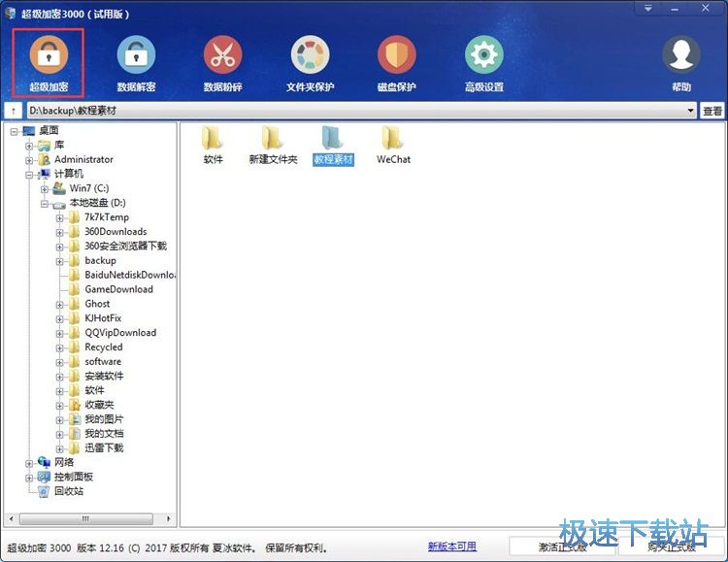Select the 新建文件夹 folder icon
Screen dimensions: 728x562
point(273,146)
